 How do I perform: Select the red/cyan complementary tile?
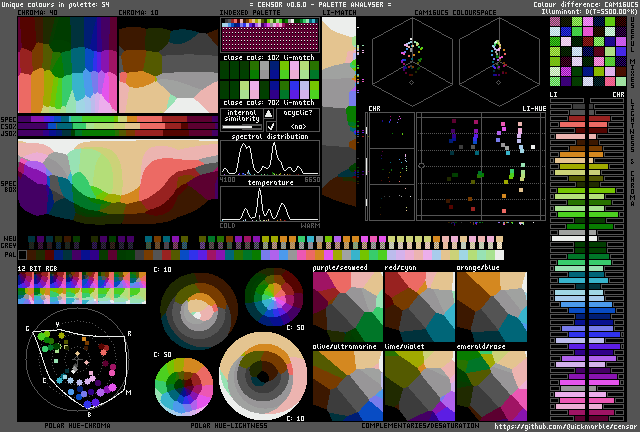(419, 304)
